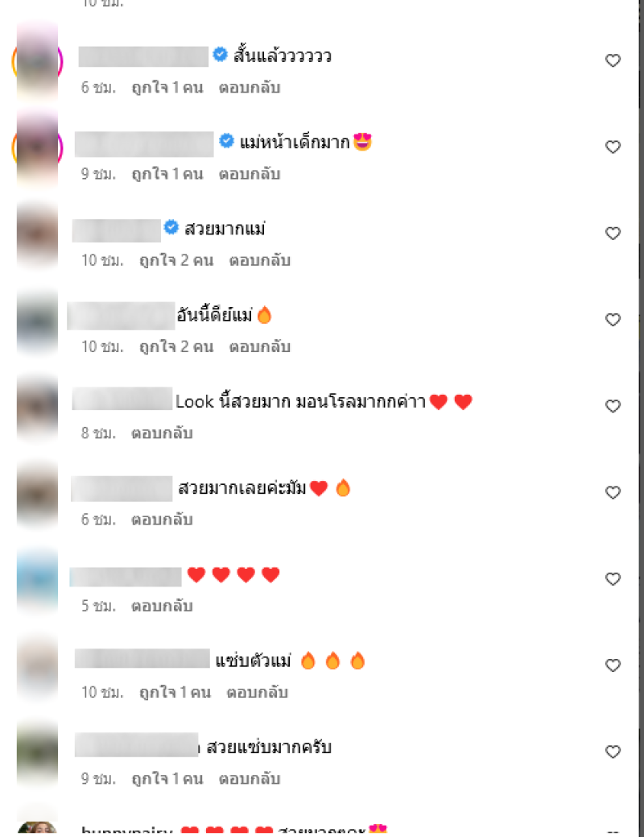
Task: Tap heart next to "สวยมากเลยค่ะมัม" comment
Action: click(x=613, y=493)
